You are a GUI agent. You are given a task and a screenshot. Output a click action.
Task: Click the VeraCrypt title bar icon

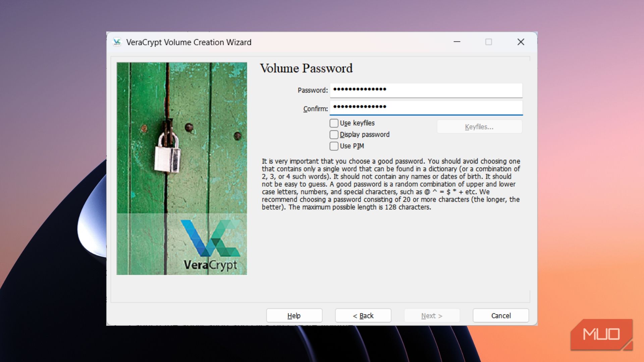pos(117,42)
